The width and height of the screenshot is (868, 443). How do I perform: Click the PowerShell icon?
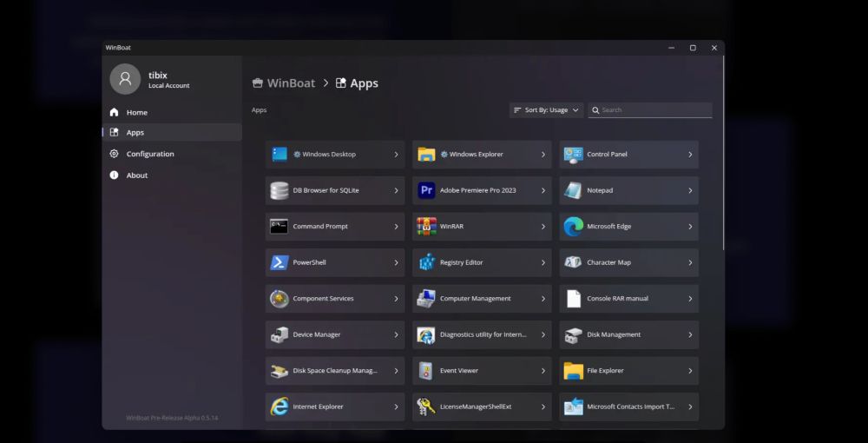[279, 262]
